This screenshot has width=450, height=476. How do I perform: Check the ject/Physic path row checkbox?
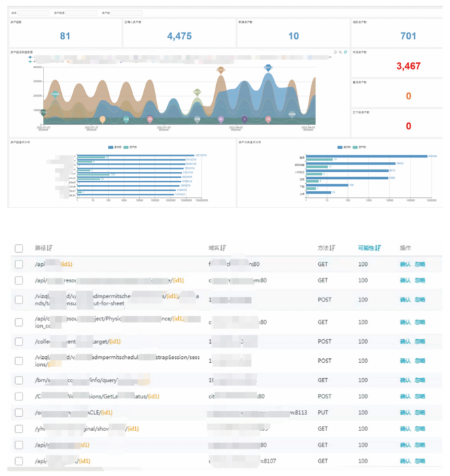click(x=19, y=322)
